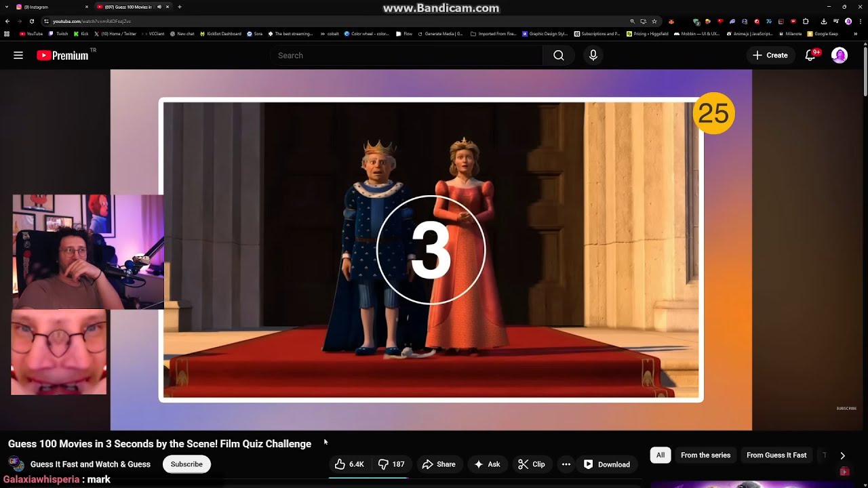Open the Color wheel bookmark
Viewport: 868px width, 488px height.
tap(367, 33)
